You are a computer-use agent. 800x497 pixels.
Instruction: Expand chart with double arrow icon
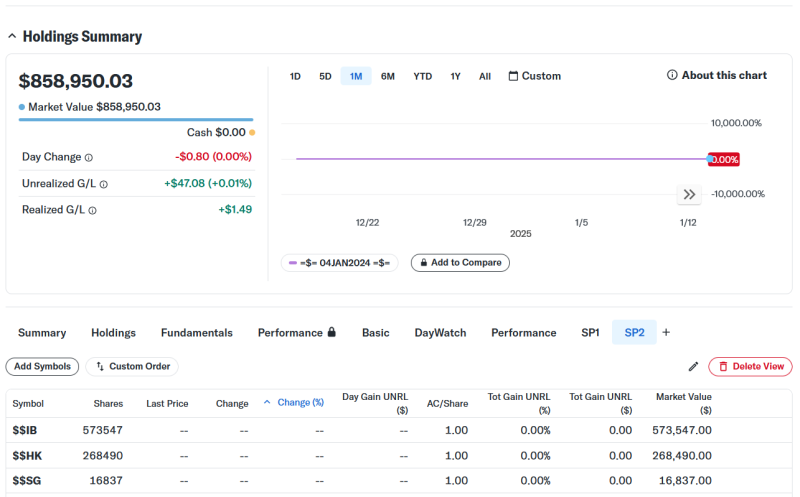point(689,194)
